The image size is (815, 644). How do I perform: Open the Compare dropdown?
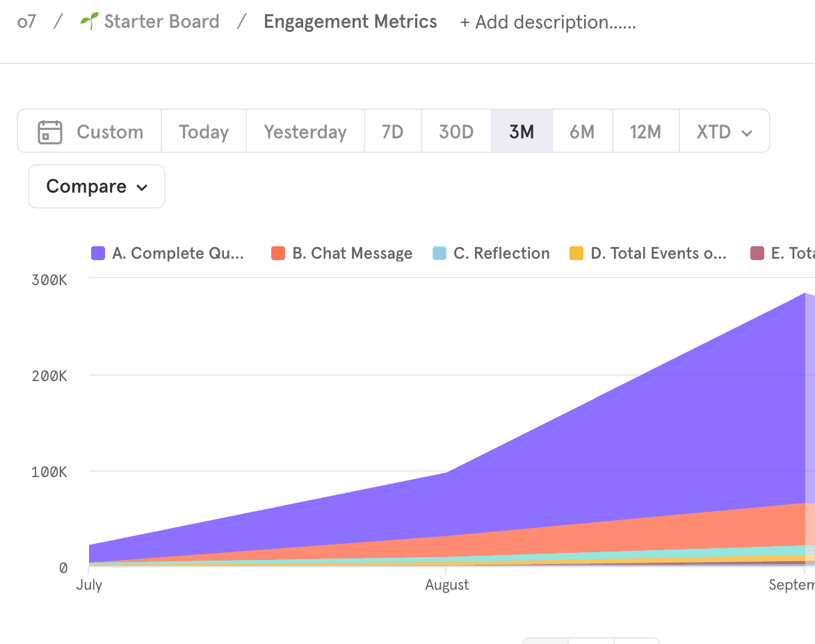[x=97, y=186]
